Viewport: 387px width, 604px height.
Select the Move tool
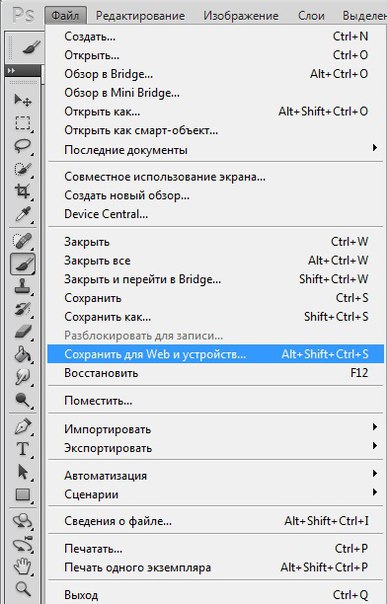point(23,101)
